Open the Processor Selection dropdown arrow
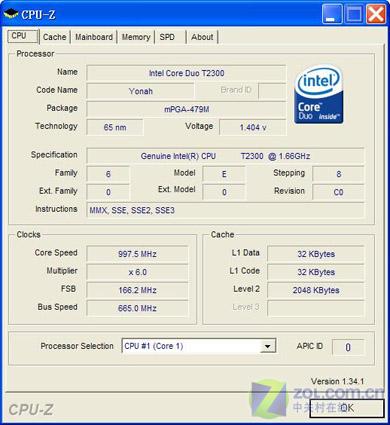Viewport: 390px width, 425px height. pyautogui.click(x=267, y=346)
